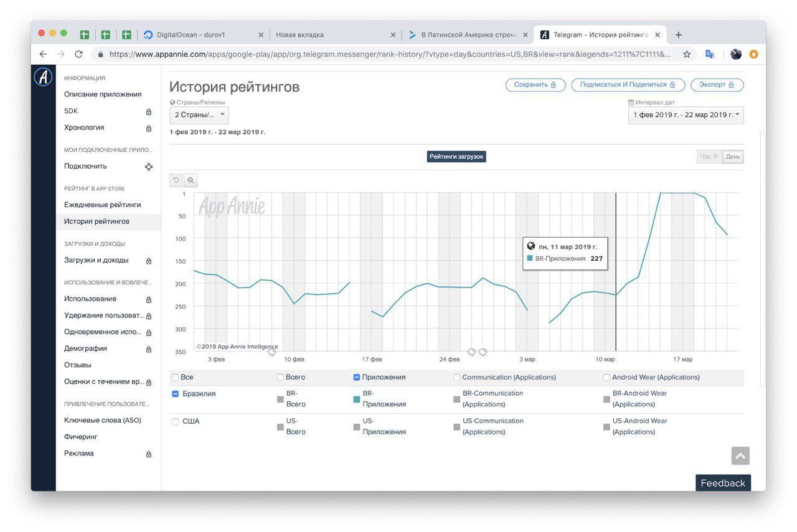Click the browser forward arrow
This screenshot has width=797, height=532.
point(60,54)
